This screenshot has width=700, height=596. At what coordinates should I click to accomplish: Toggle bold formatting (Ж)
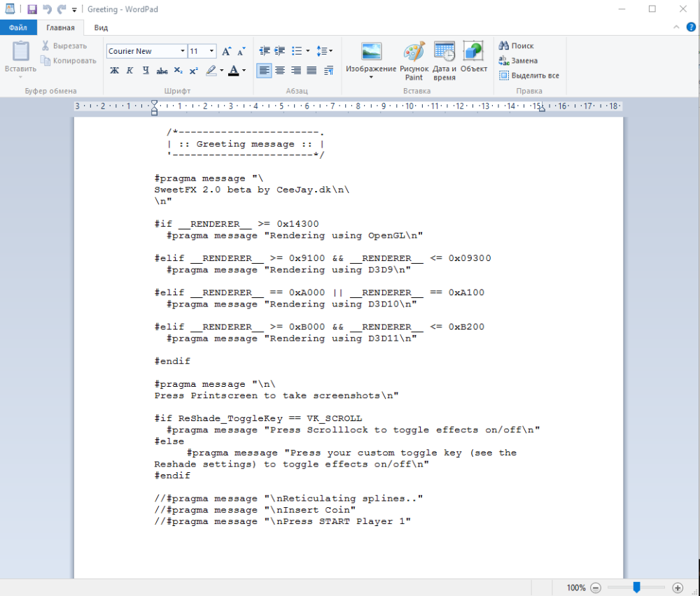(114, 71)
